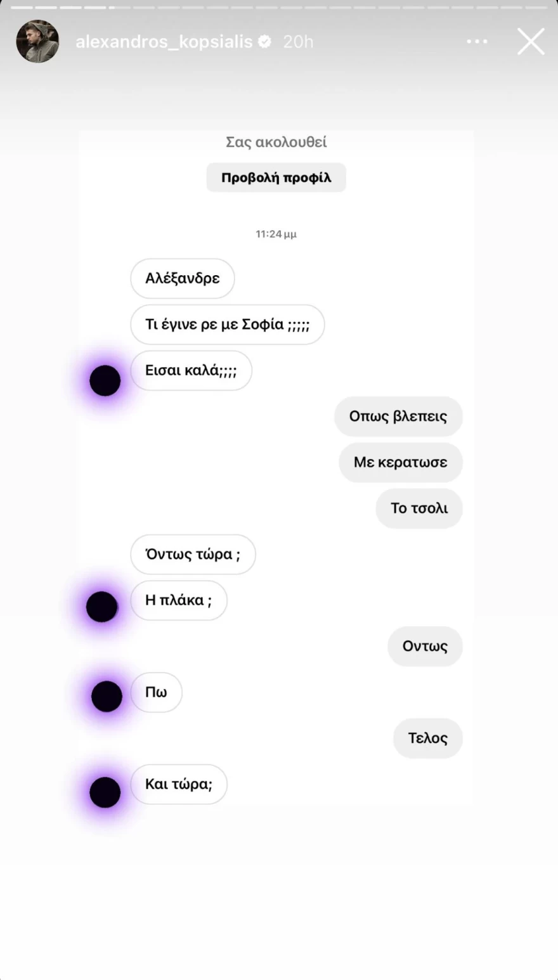This screenshot has width=558, height=980.
Task: Tap the Το τσολι reply bubble
Action: click(419, 508)
